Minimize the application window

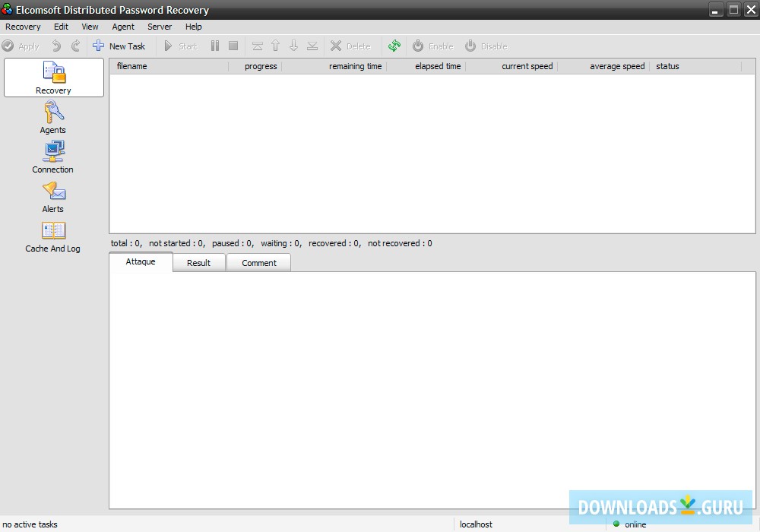click(715, 10)
